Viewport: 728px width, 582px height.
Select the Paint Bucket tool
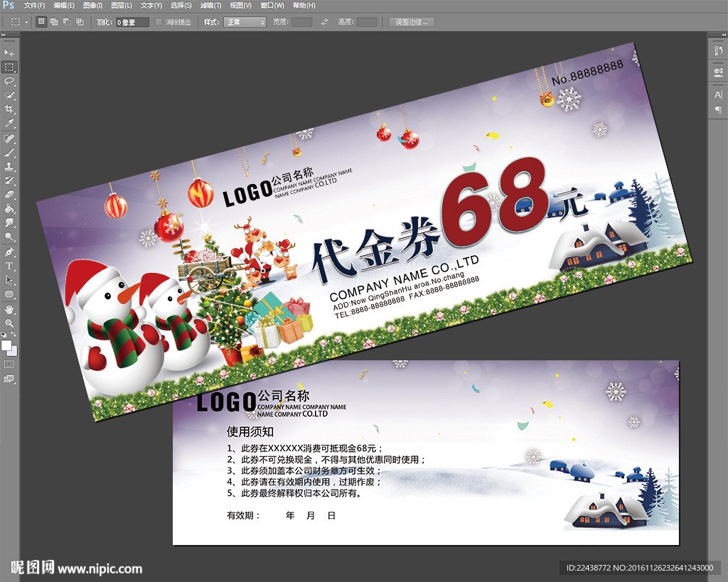9,208
